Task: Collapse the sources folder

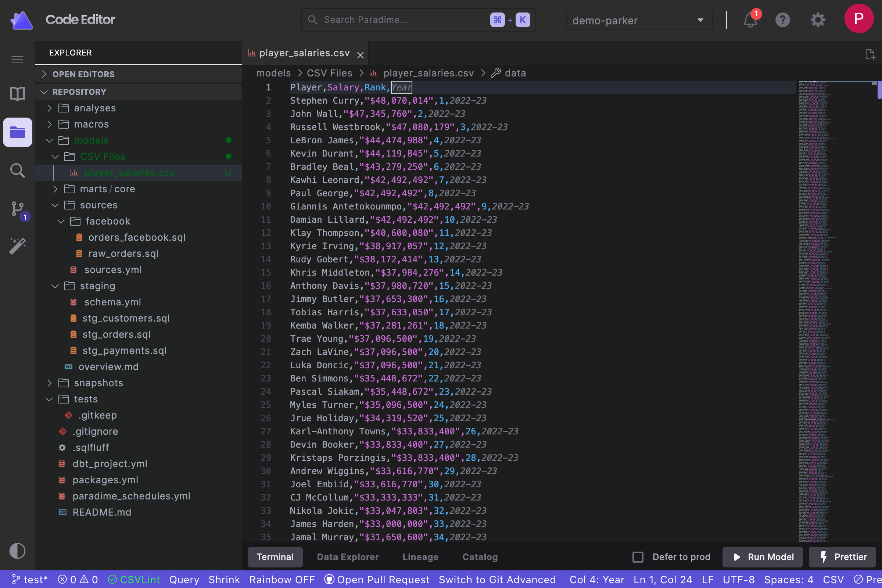Action: 139,205
